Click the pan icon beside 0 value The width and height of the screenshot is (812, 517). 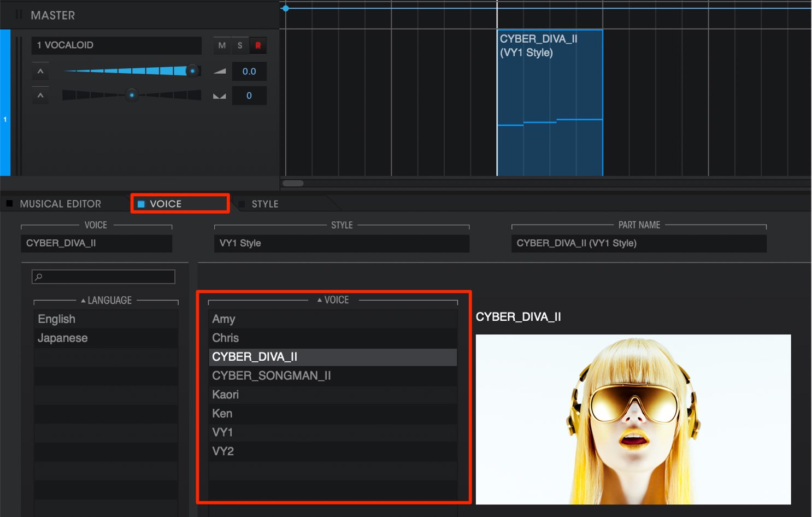[x=220, y=96]
